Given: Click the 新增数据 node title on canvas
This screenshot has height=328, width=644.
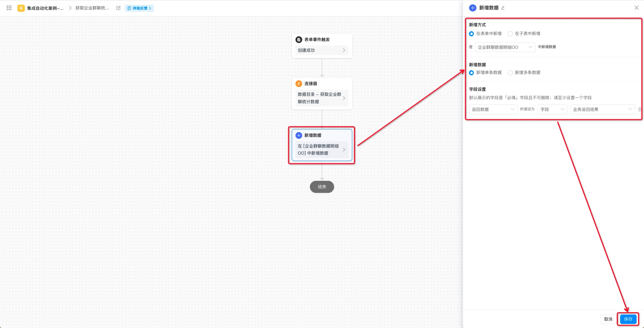Looking at the screenshot, I should click(x=313, y=135).
